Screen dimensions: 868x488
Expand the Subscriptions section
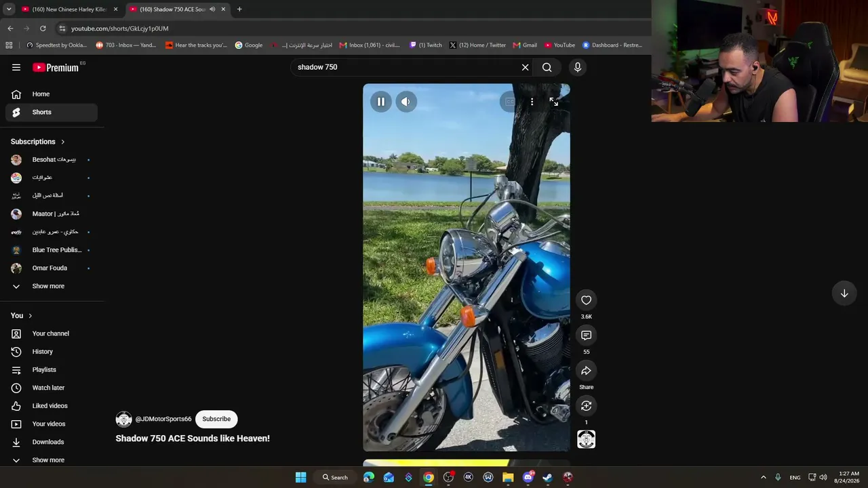point(38,142)
